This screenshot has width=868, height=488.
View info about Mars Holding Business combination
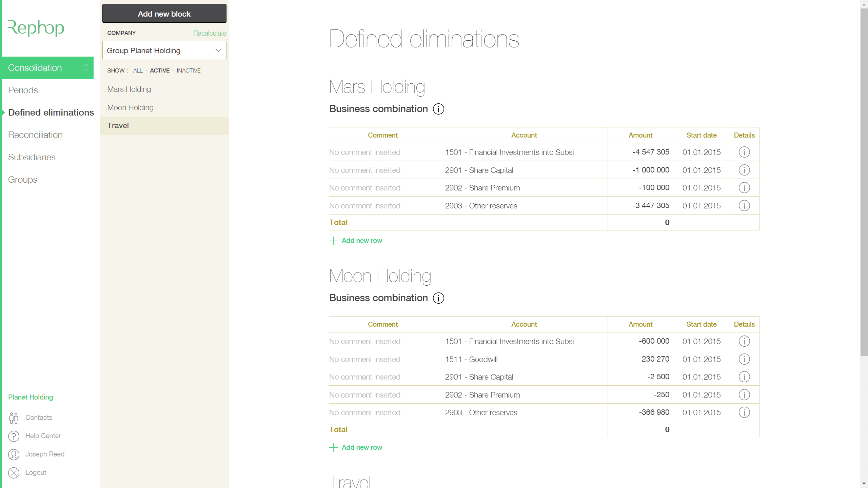pos(438,109)
